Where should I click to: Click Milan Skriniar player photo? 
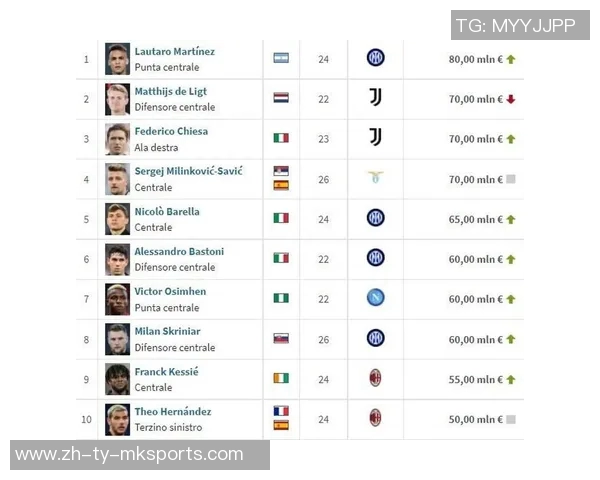coord(117,339)
